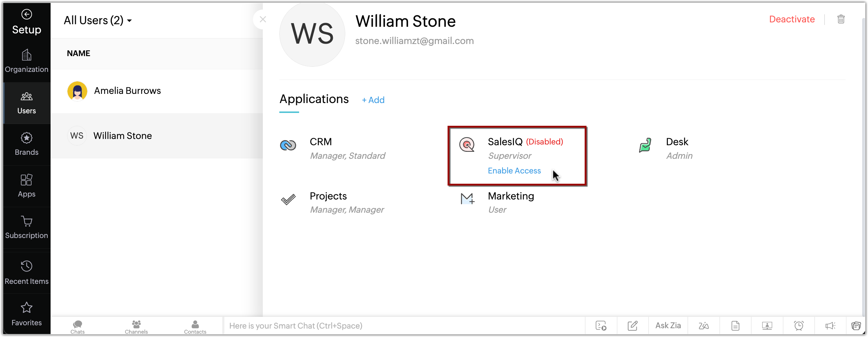Open Recent Items in sidebar
The image size is (868, 337).
pos(26,272)
